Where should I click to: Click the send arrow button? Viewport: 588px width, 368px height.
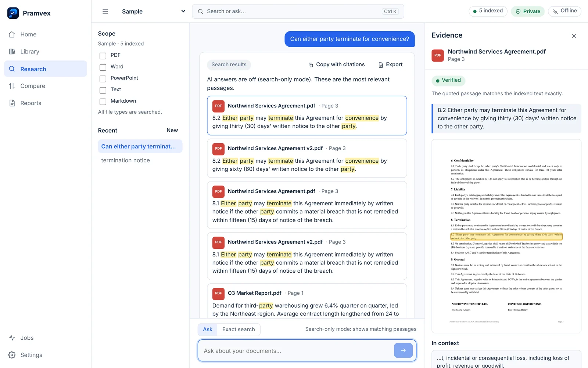[403, 350]
